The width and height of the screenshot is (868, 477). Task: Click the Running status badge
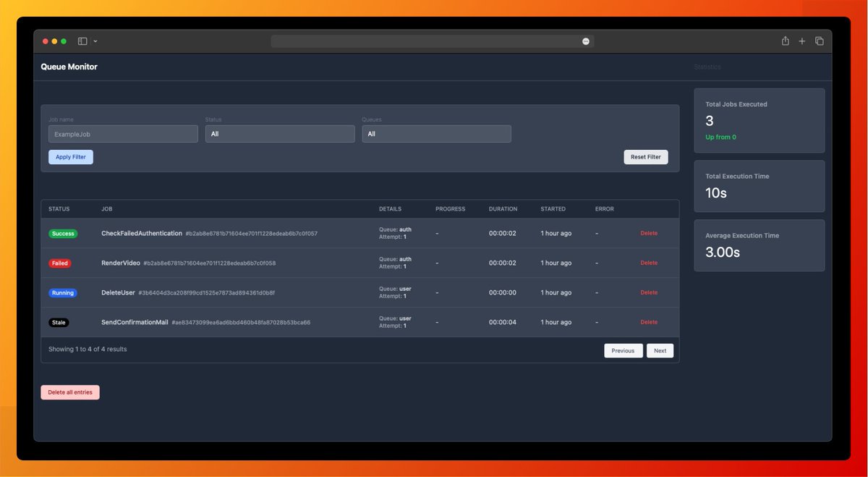coord(63,293)
